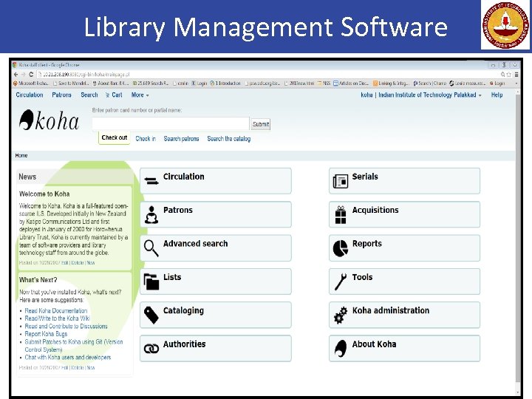The width and height of the screenshot is (532, 399).
Task: Click the Cataloging module label
Action: pos(183,311)
